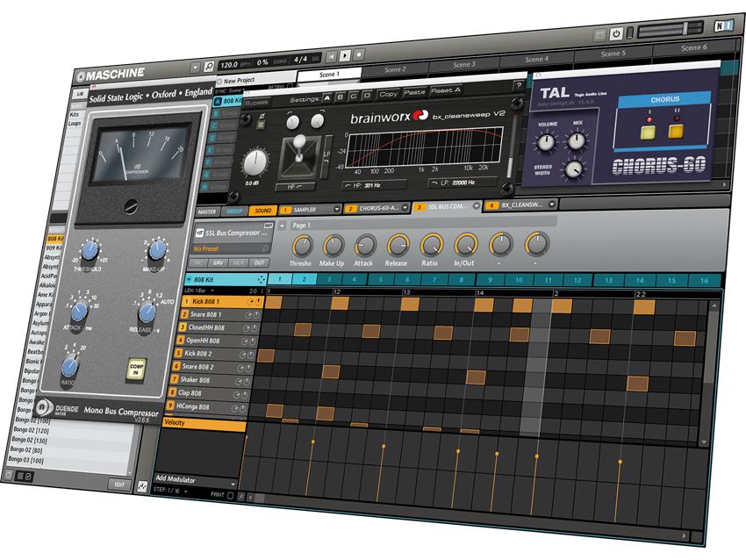Select Scene 2 tab

click(x=395, y=69)
